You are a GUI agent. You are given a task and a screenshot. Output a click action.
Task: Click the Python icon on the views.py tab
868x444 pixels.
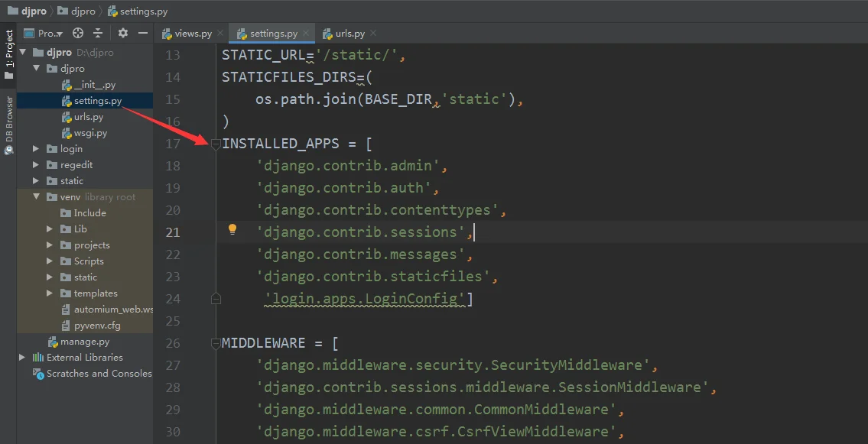(167, 34)
